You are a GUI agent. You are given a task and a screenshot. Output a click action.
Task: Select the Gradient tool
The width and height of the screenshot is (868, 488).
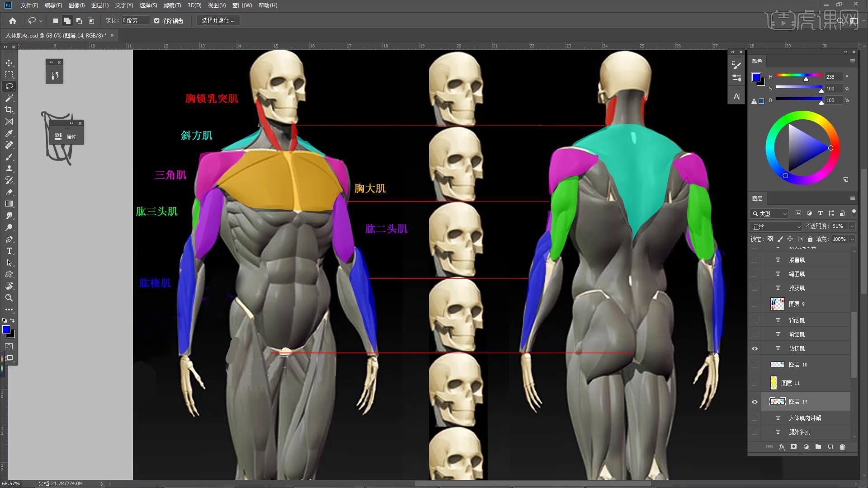pyautogui.click(x=9, y=204)
